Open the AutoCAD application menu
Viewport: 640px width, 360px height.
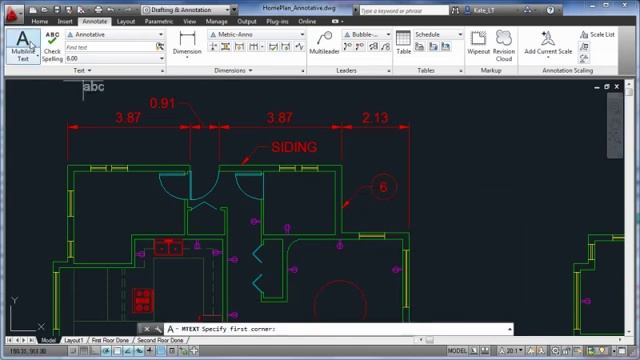(13, 13)
